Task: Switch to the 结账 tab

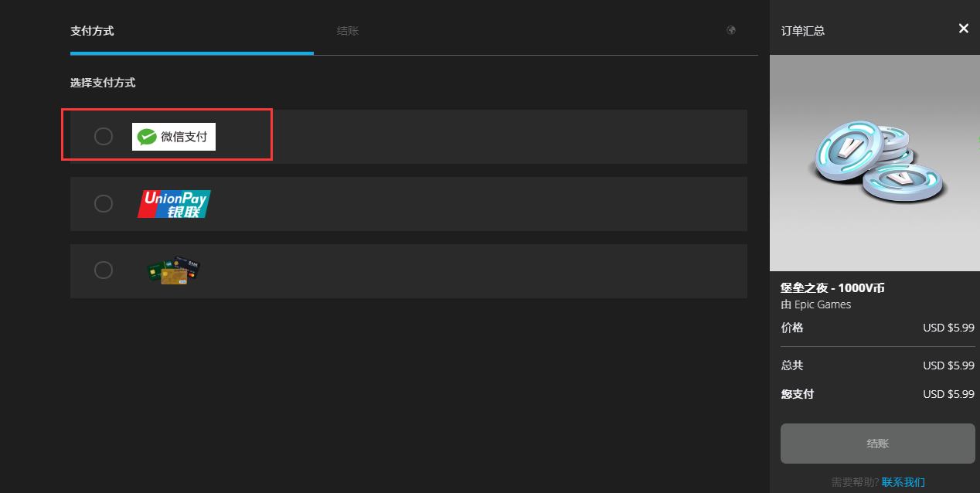Action: tap(348, 31)
